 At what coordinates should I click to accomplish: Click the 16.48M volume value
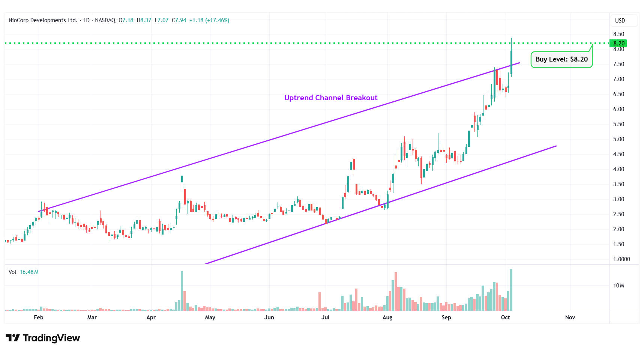pyautogui.click(x=29, y=272)
